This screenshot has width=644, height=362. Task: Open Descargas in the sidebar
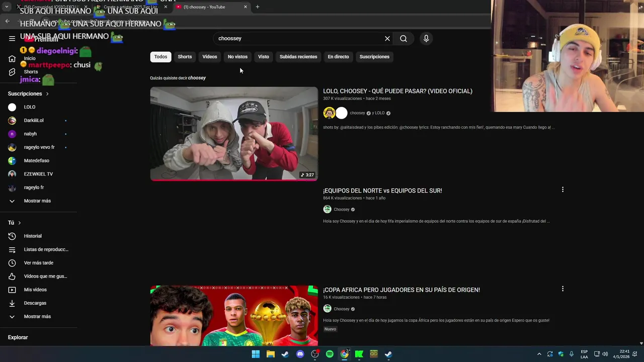click(38, 303)
